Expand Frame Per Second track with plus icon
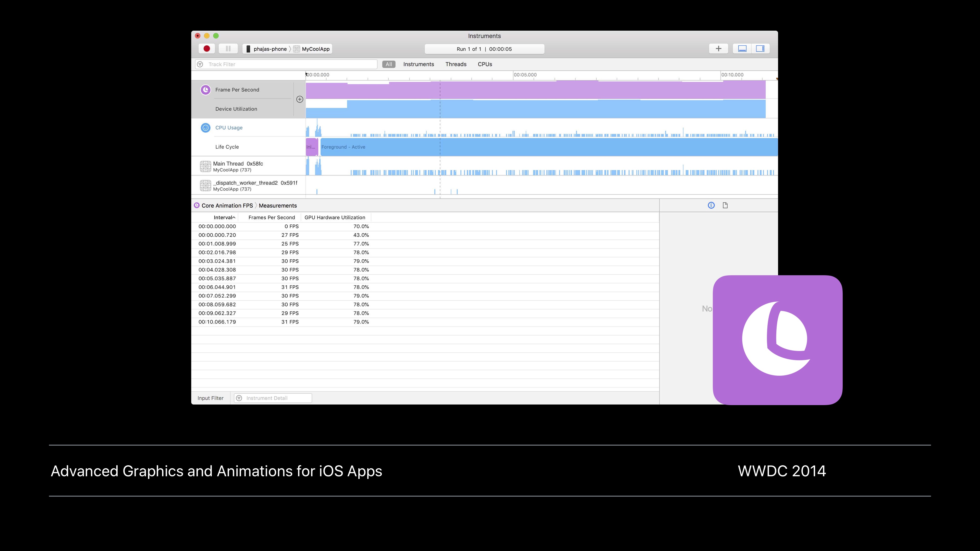The width and height of the screenshot is (980, 551). click(300, 99)
